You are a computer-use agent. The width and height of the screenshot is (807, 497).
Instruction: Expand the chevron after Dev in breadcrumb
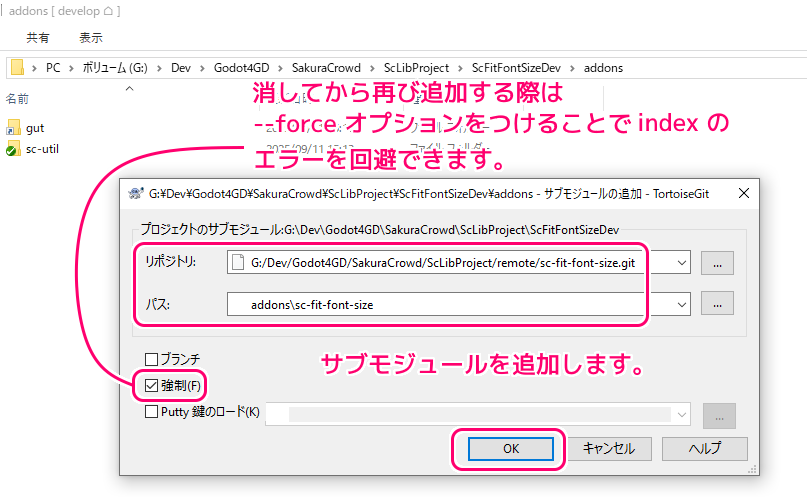(202, 68)
